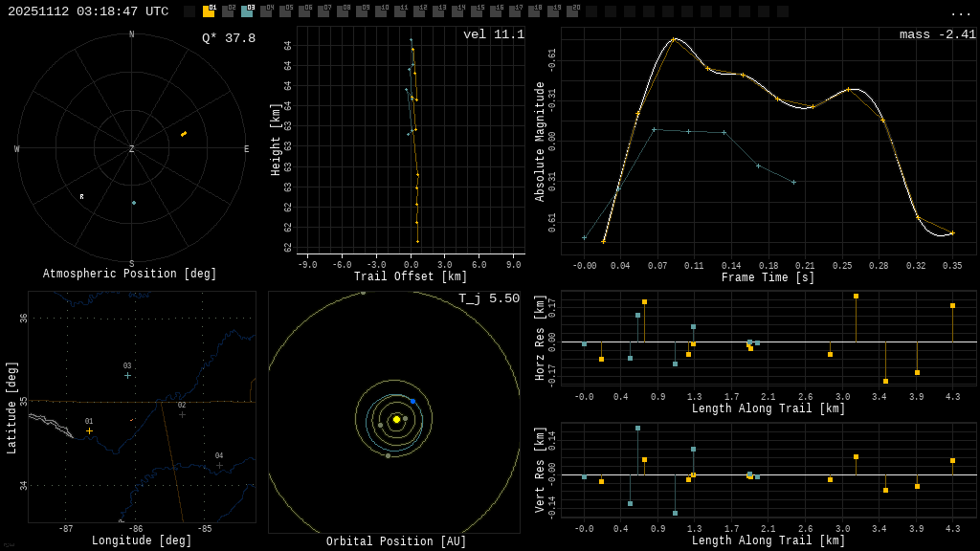Toggle station 03 teal box in top bar

[x=247, y=11]
